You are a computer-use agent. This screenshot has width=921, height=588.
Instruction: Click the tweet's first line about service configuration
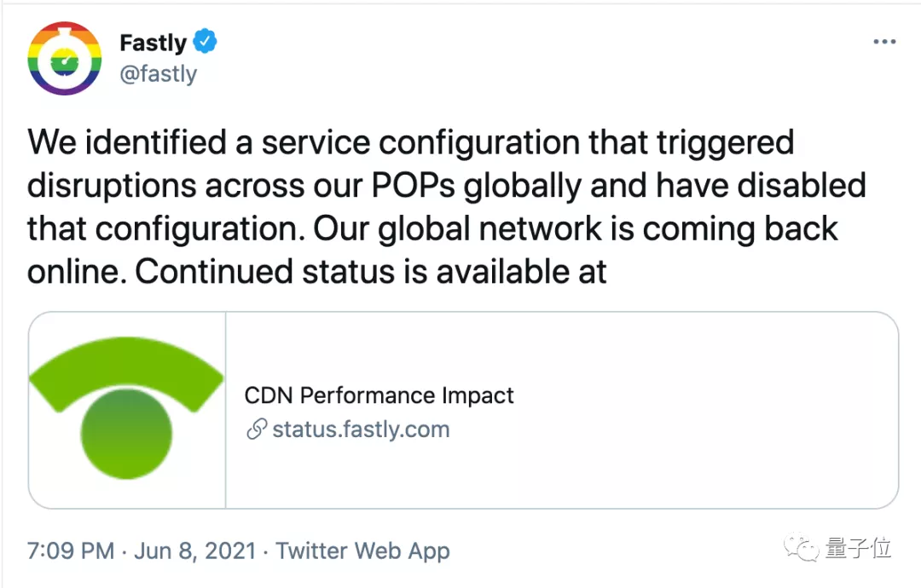(410, 144)
